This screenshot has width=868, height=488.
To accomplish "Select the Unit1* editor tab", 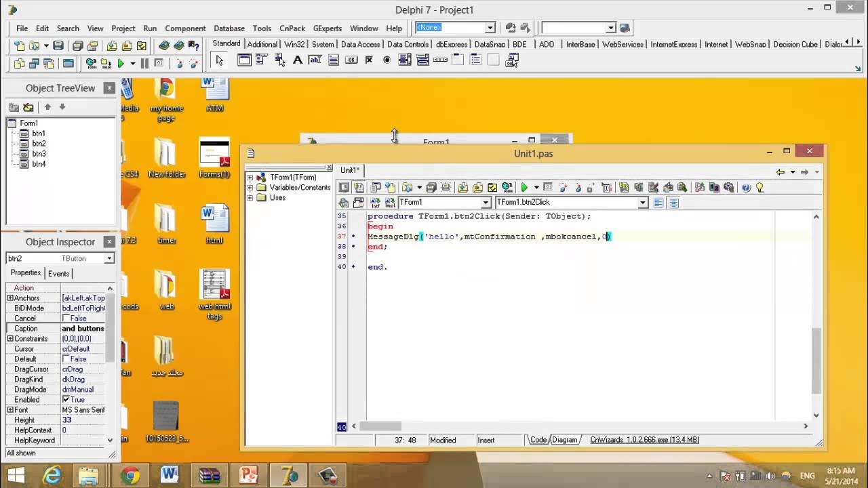I will click(x=350, y=170).
